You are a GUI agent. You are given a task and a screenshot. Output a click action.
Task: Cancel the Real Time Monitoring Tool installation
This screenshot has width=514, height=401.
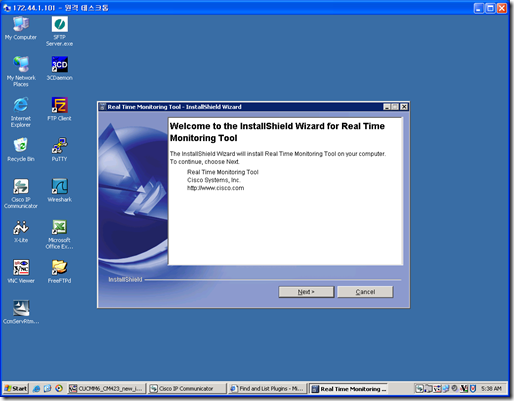365,292
